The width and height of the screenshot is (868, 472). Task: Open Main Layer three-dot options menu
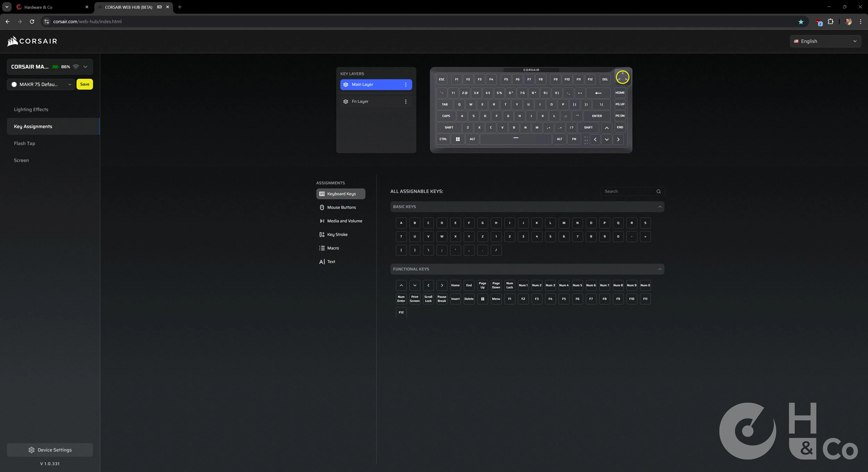[x=406, y=85]
